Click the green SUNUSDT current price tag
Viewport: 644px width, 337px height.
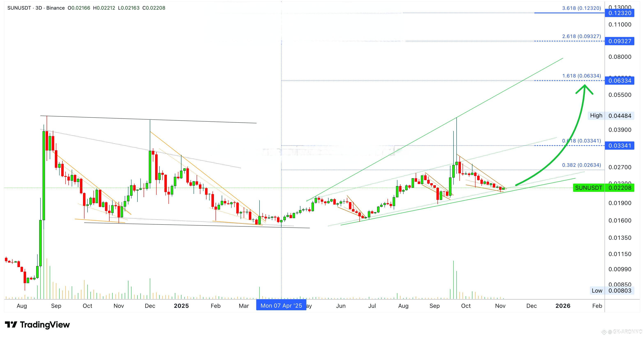603,188
